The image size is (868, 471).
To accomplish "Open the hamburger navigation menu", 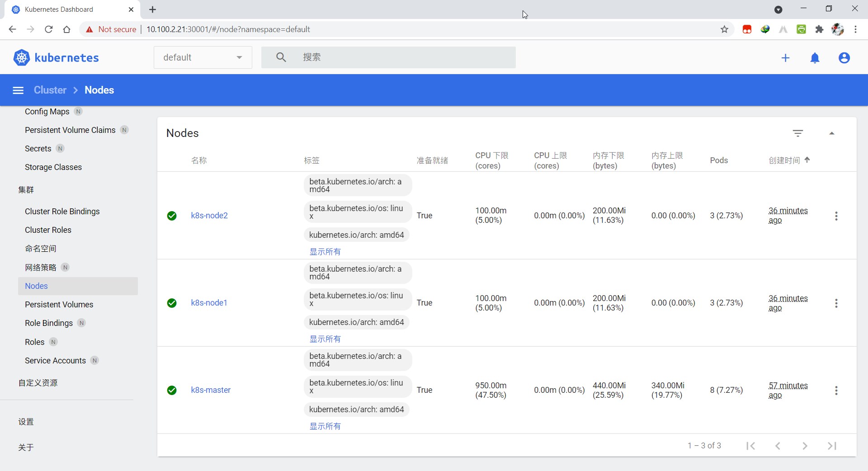I will [x=18, y=90].
